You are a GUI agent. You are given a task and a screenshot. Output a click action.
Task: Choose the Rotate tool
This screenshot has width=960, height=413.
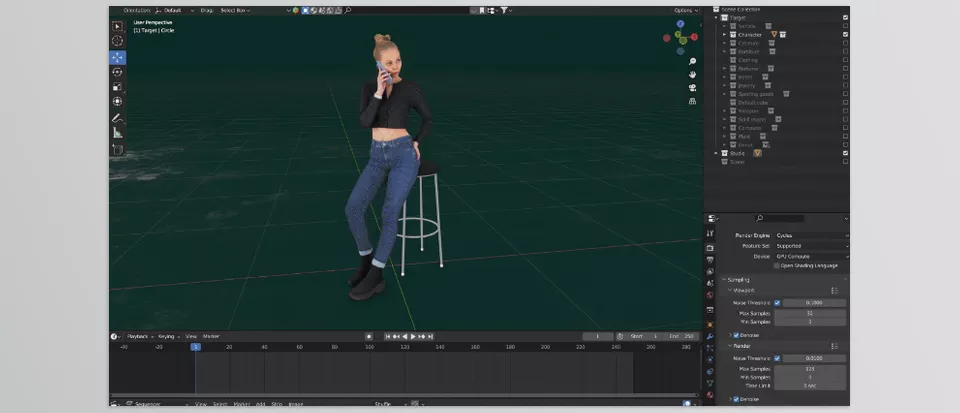pos(118,72)
